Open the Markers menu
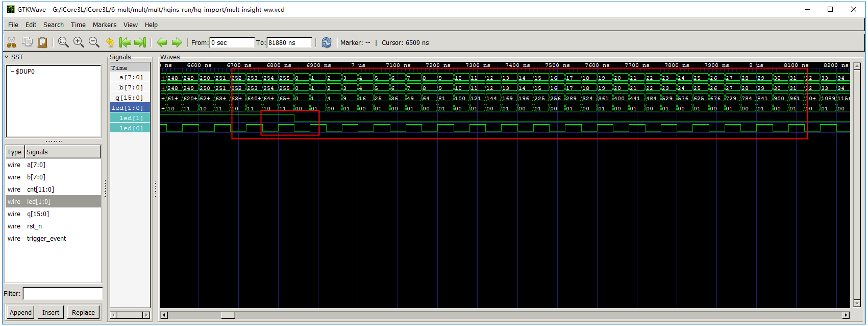The image size is (868, 326). (x=104, y=25)
